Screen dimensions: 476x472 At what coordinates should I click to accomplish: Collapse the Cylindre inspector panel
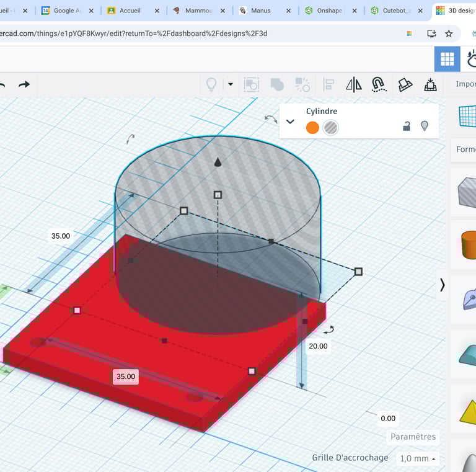290,122
